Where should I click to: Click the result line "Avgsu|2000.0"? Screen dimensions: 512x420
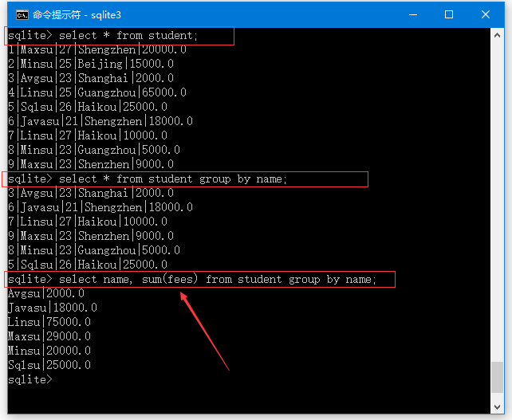[x=46, y=294]
